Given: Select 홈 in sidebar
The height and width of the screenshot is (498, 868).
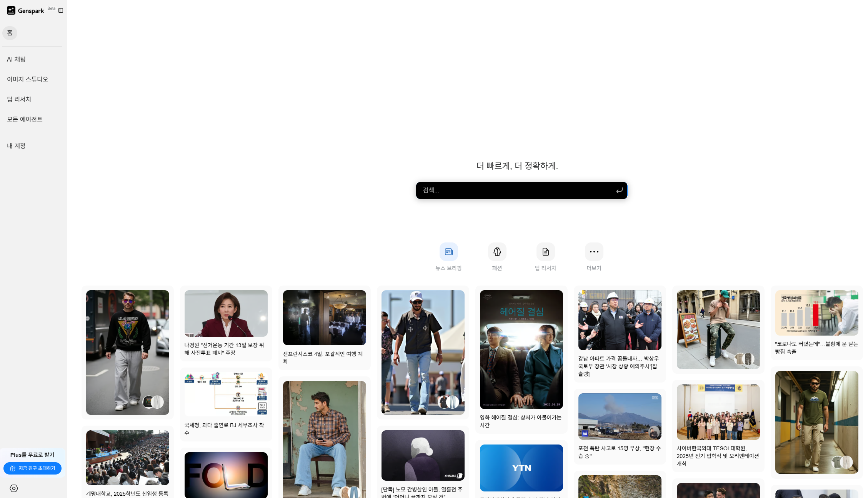Looking at the screenshot, I should (10, 33).
